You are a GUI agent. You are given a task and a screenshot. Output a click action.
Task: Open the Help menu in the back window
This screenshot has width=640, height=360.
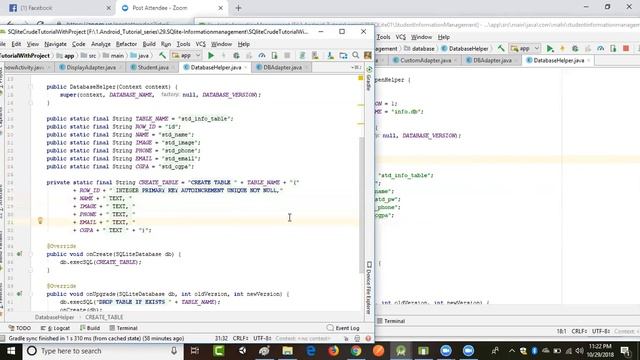click(444, 37)
